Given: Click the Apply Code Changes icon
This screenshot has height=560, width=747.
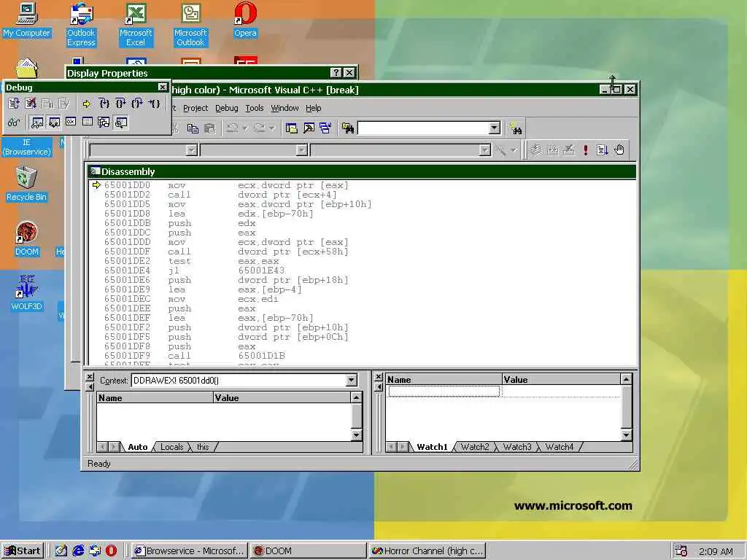Looking at the screenshot, I should click(x=64, y=104).
